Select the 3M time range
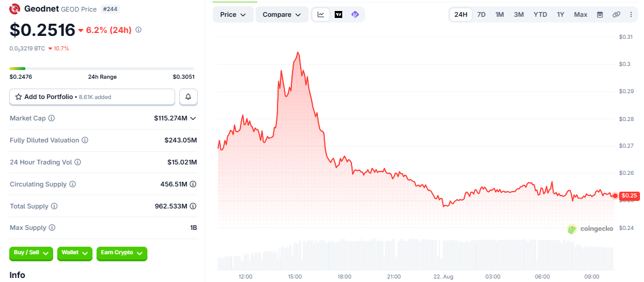This screenshot has width=644, height=282. [519, 14]
